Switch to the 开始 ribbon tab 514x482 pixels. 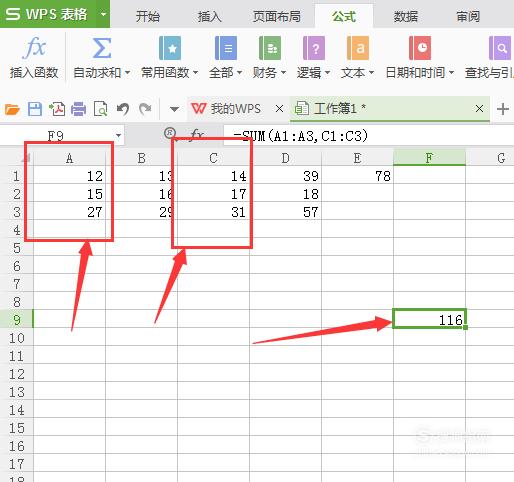pyautogui.click(x=148, y=16)
